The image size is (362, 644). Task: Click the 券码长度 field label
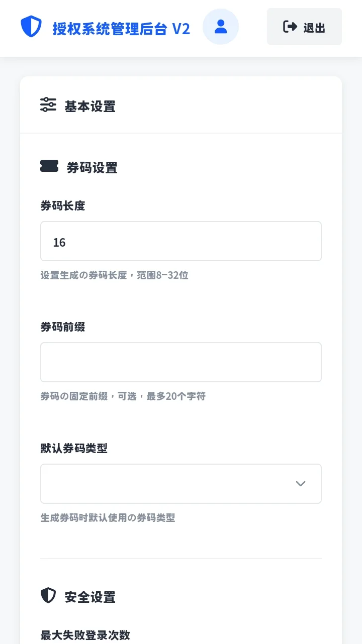coord(63,206)
